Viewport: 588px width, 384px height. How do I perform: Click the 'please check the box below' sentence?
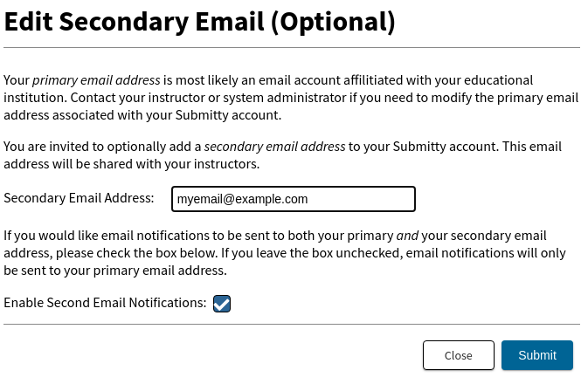tap(136, 253)
